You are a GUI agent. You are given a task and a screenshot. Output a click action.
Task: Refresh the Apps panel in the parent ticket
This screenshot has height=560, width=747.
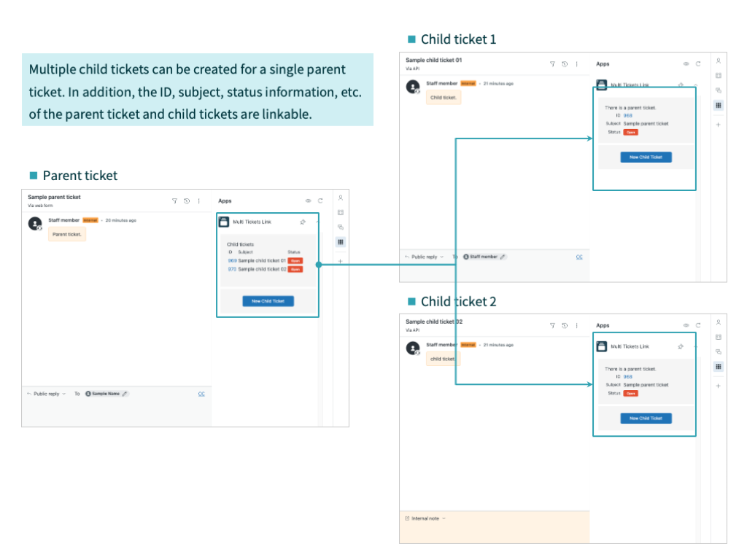tap(320, 201)
